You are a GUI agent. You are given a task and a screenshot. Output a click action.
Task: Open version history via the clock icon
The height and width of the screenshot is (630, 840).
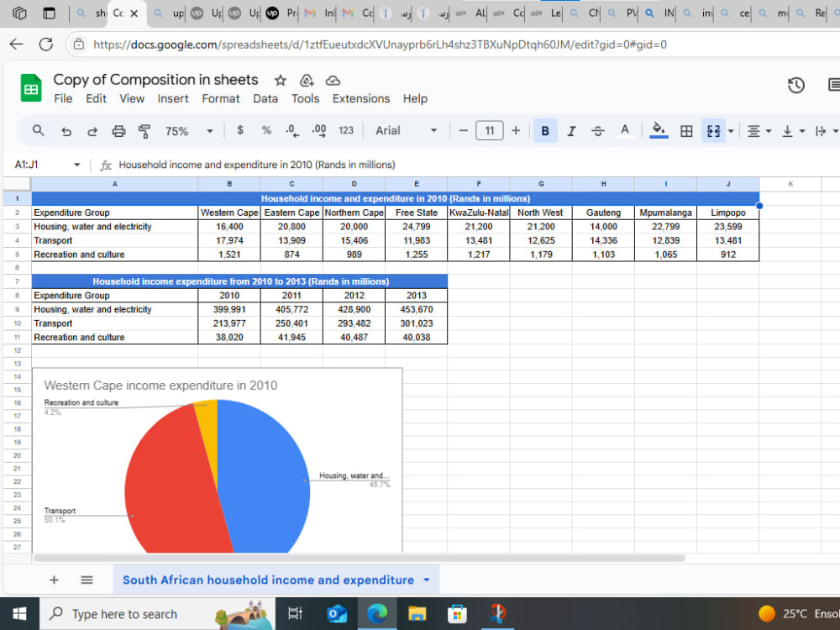pos(795,85)
